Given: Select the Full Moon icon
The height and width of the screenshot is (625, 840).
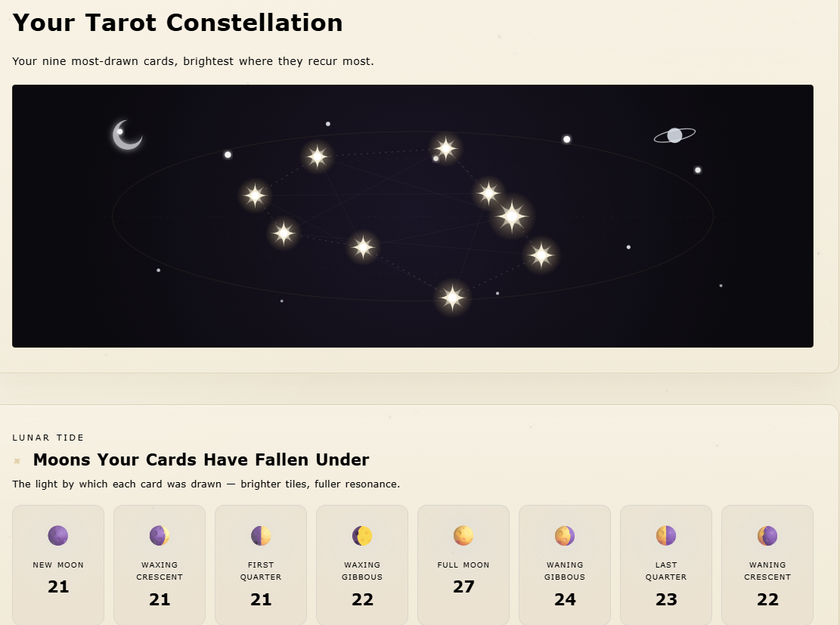Looking at the screenshot, I should pos(463,536).
